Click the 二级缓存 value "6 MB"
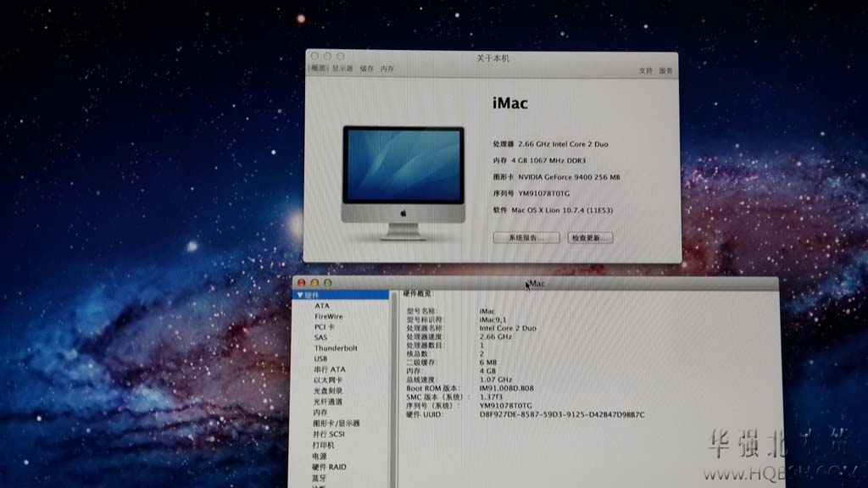 (488, 363)
